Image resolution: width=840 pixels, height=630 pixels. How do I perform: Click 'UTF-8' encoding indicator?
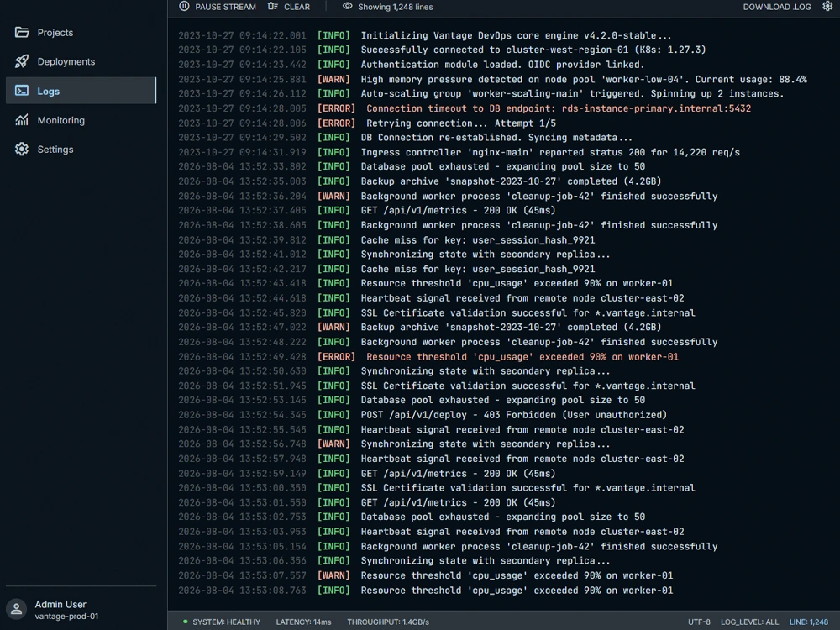(699, 622)
